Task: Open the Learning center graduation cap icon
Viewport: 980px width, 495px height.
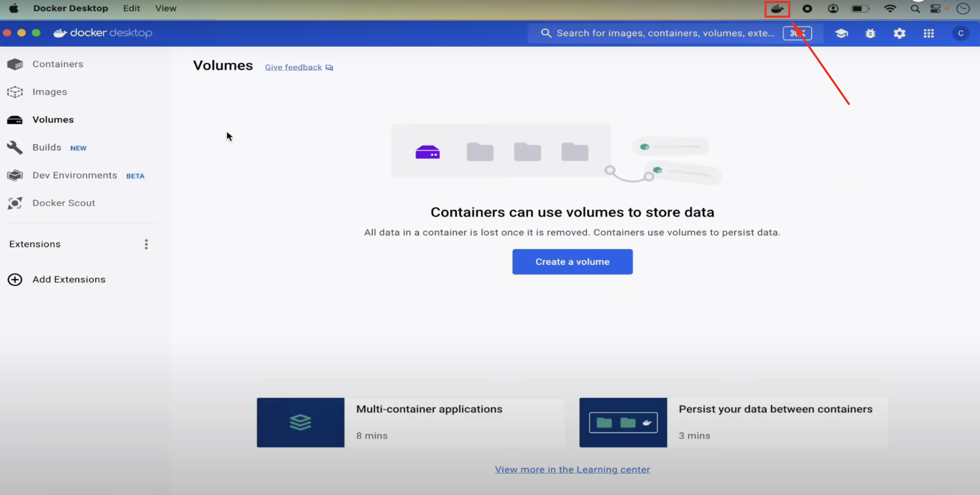Action: tap(841, 34)
